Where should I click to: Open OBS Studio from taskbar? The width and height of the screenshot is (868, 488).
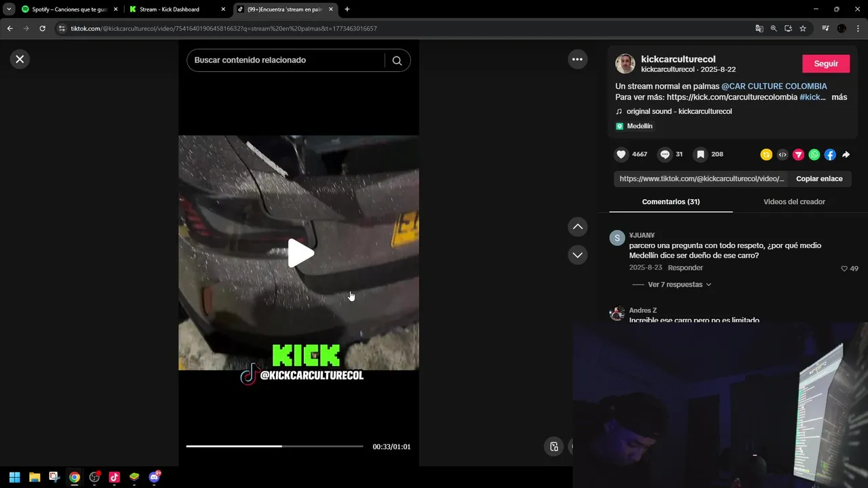(x=94, y=477)
